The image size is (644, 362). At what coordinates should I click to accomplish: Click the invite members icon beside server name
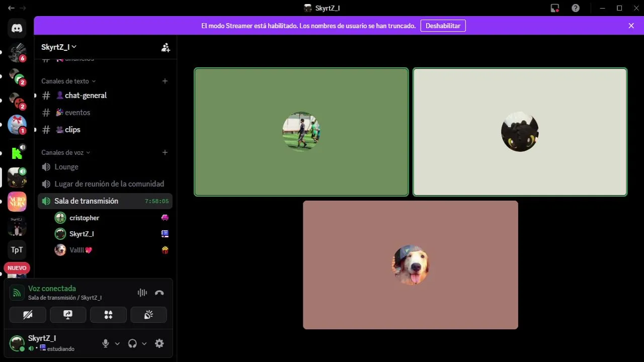(x=166, y=47)
